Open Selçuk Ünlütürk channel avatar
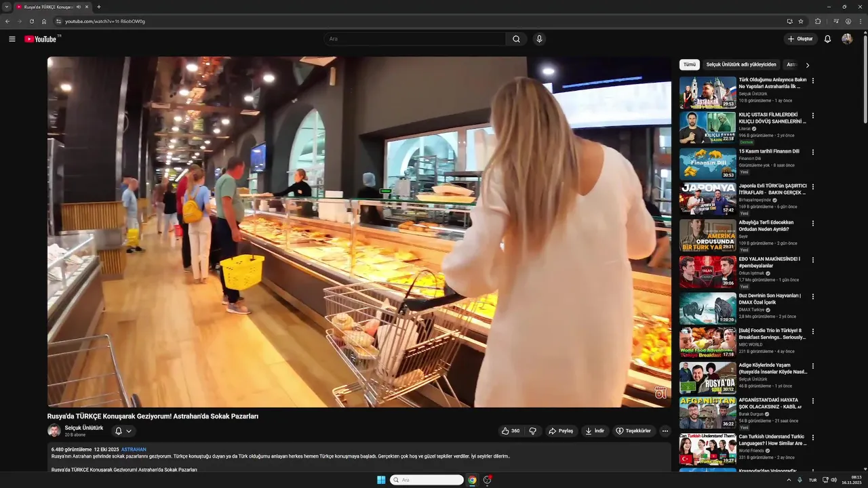868x488 pixels. pyautogui.click(x=54, y=430)
